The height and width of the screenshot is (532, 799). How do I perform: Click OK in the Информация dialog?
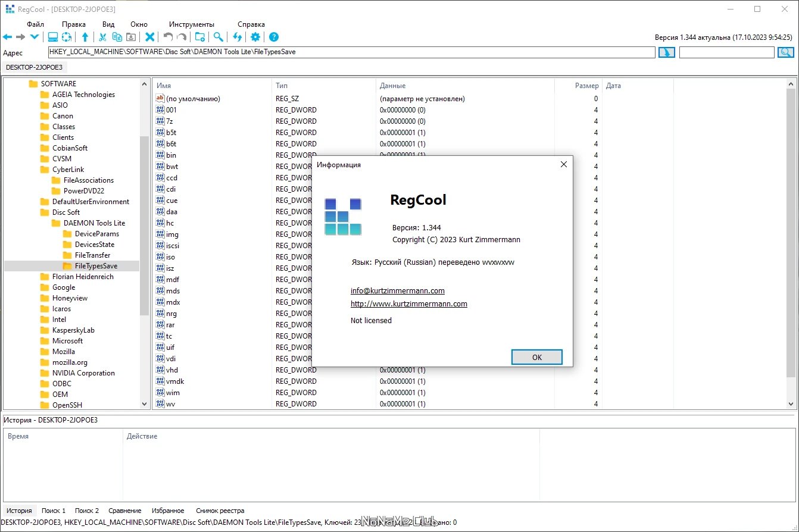coord(537,357)
